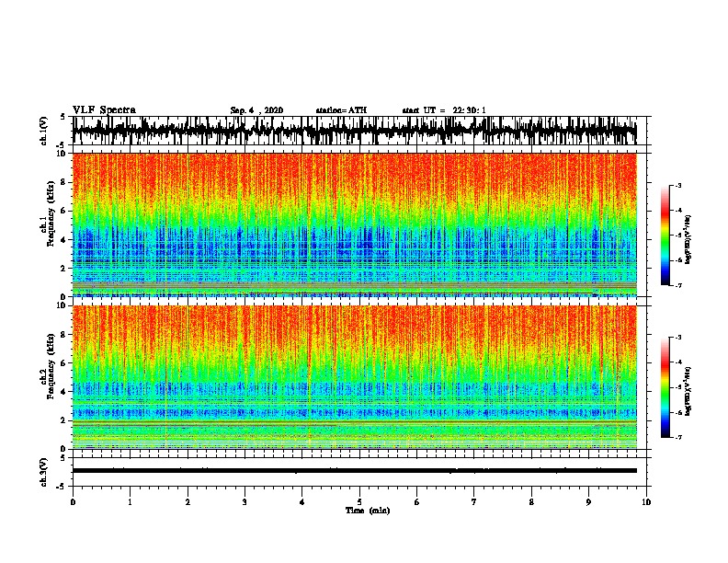
Task: Click the "7" tick on the time axis
Action: pos(474,502)
